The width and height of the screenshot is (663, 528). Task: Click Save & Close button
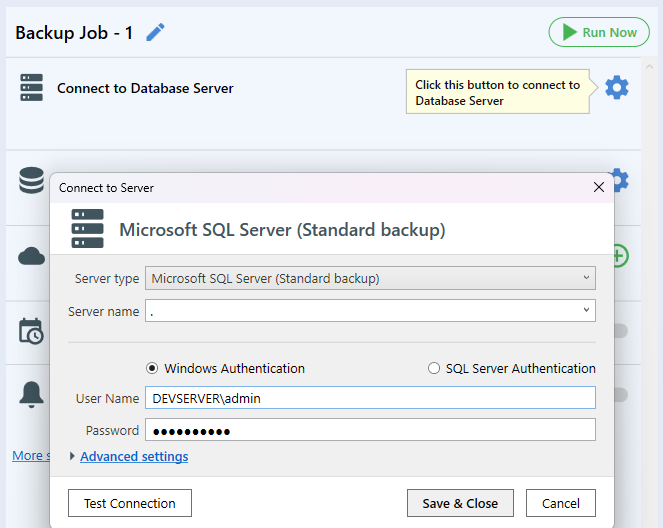point(460,503)
